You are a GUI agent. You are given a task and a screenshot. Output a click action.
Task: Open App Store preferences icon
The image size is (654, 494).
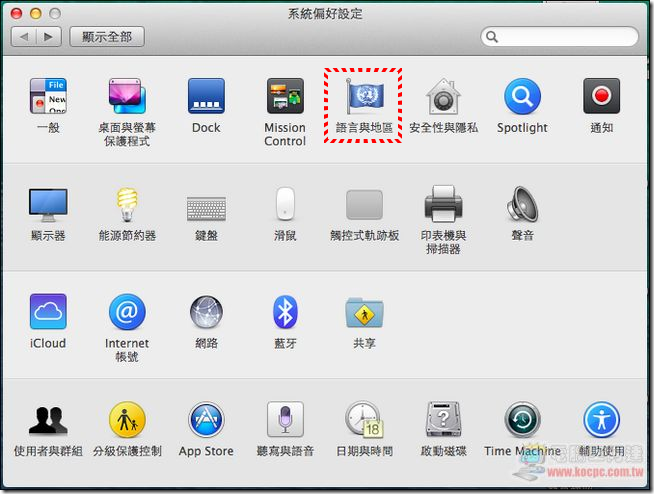(x=206, y=419)
